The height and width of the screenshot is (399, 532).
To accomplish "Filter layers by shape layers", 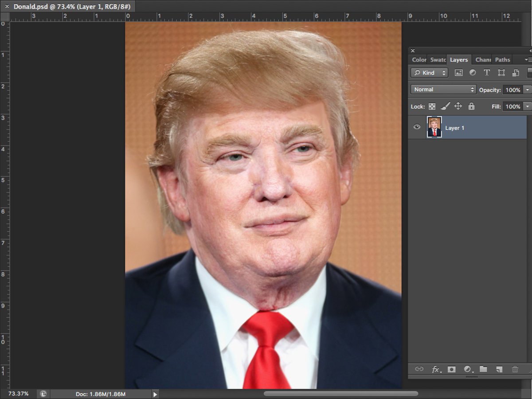I will [501, 73].
